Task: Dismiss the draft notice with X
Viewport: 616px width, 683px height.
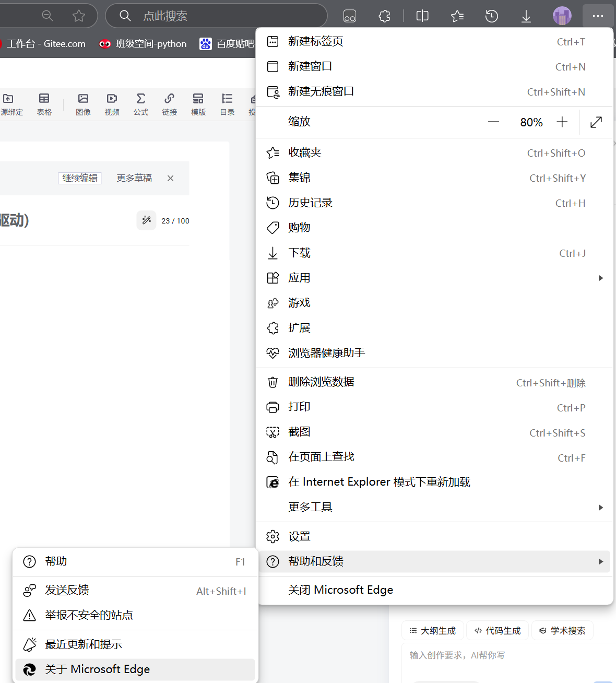Action: pos(170,178)
